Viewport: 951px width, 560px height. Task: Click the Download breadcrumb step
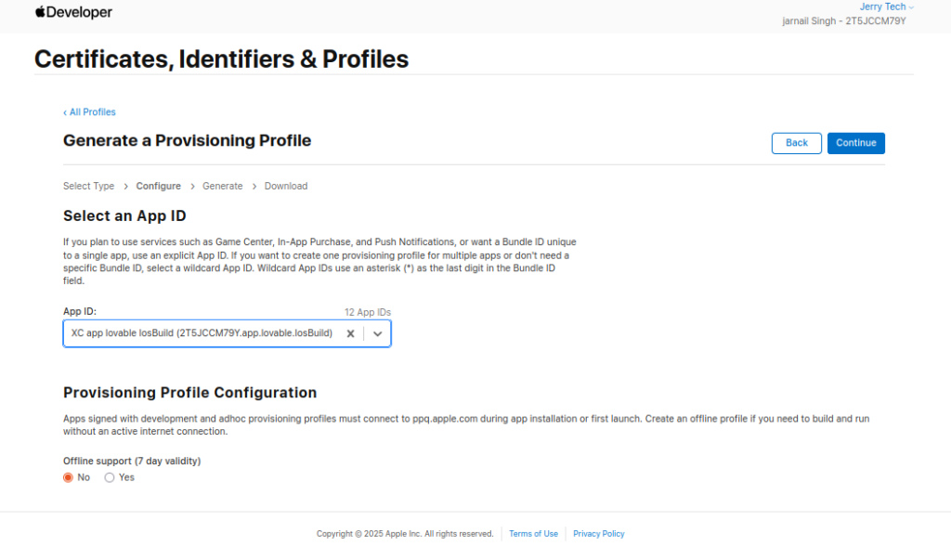[x=286, y=187]
